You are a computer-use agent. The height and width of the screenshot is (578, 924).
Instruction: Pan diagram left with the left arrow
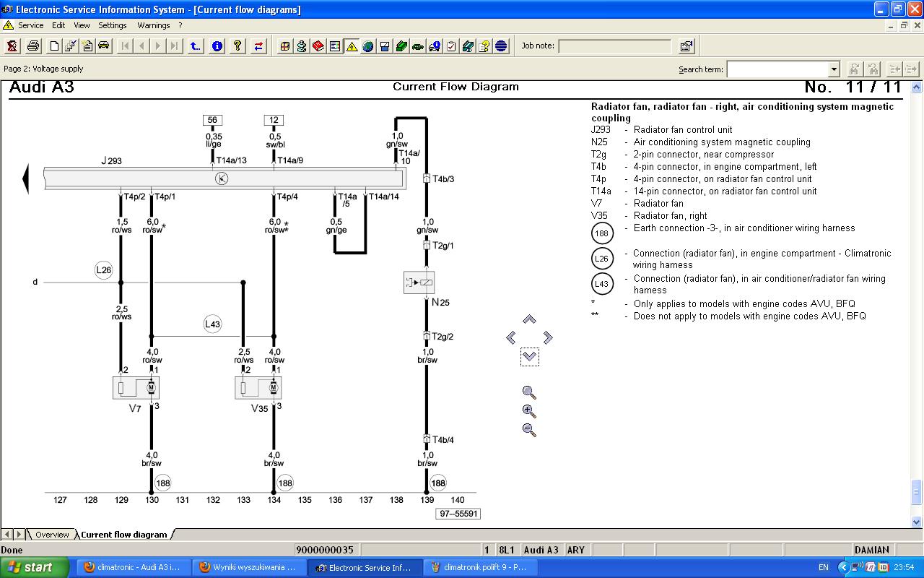[511, 337]
